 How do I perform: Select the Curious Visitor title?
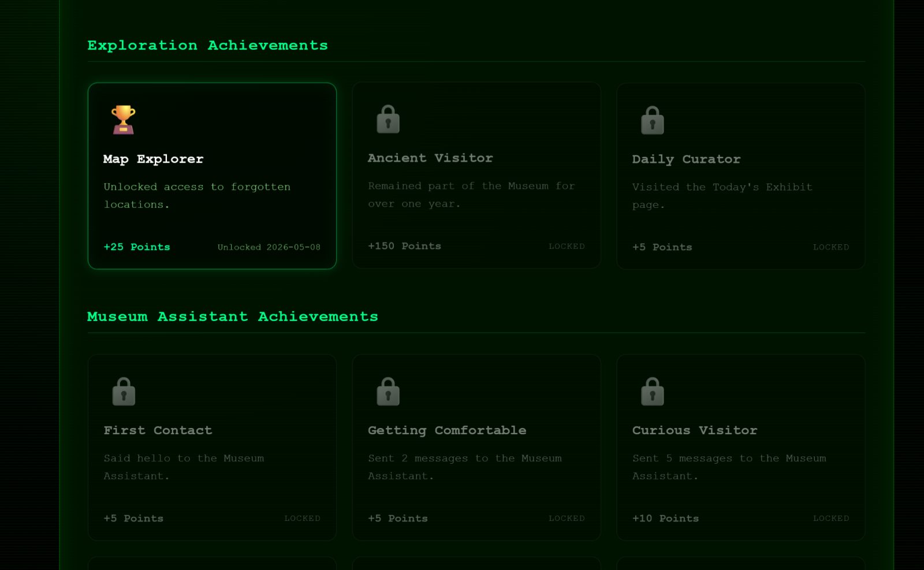695,430
